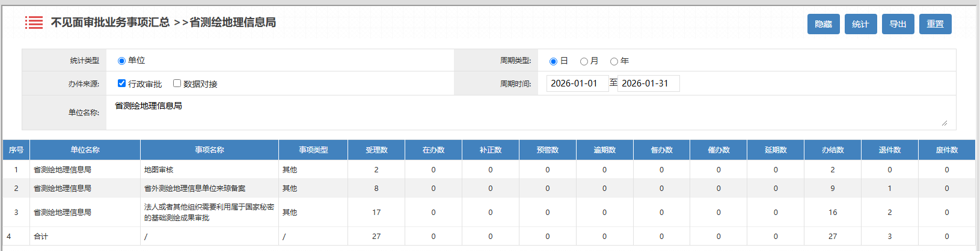Select the 单位 statistics type radio

[x=121, y=61]
